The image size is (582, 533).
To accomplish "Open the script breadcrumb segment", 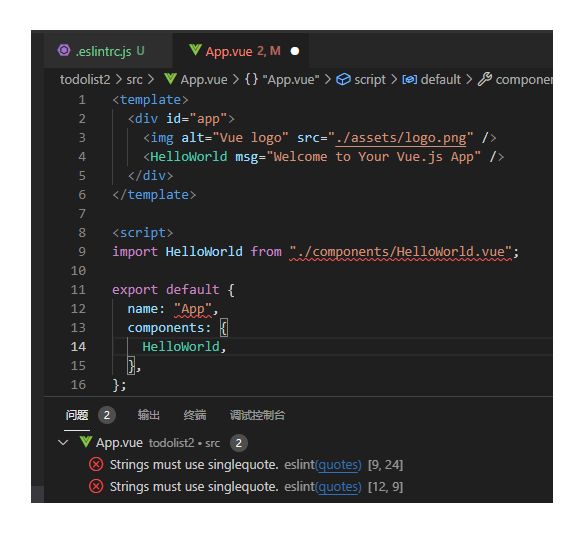I will (370, 79).
